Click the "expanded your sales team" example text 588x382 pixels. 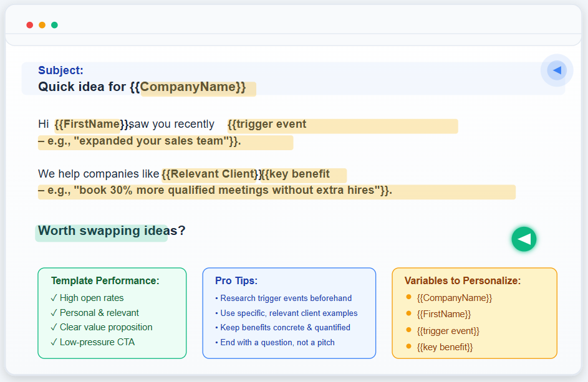pyautogui.click(x=152, y=141)
